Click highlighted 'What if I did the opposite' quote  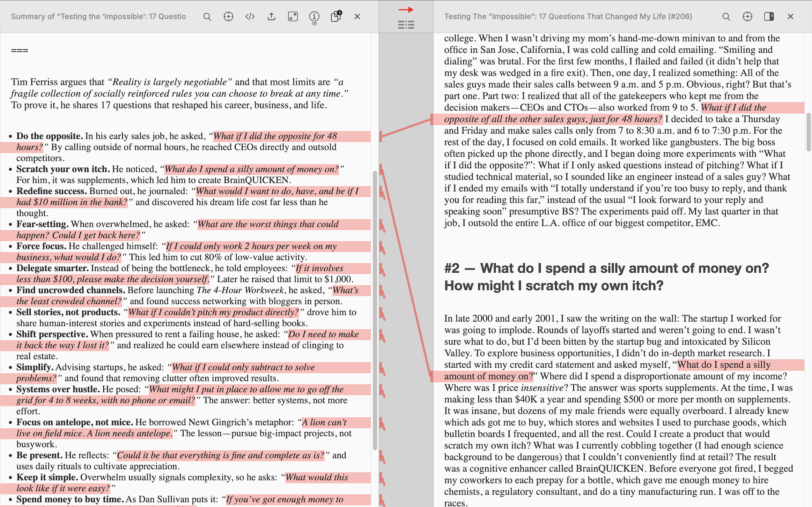(x=275, y=136)
